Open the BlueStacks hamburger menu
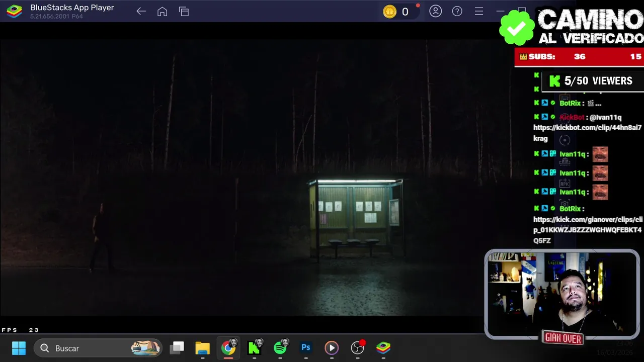 pyautogui.click(x=479, y=11)
